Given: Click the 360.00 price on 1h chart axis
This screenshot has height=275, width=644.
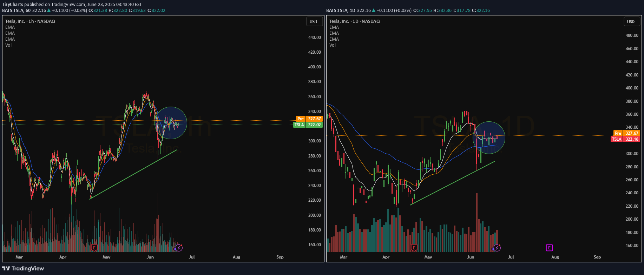Looking at the screenshot, I should pyautogui.click(x=315, y=96).
